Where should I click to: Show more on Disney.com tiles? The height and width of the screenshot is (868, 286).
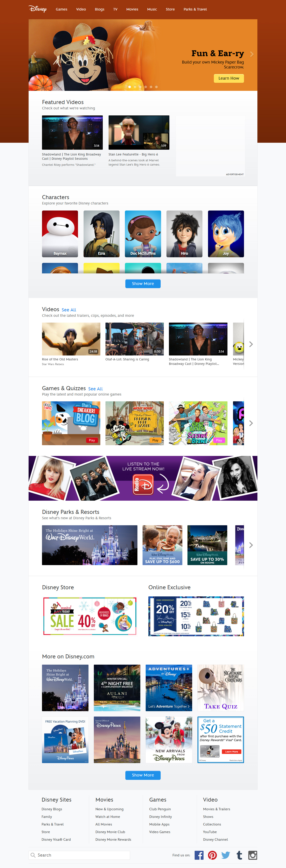(143, 775)
